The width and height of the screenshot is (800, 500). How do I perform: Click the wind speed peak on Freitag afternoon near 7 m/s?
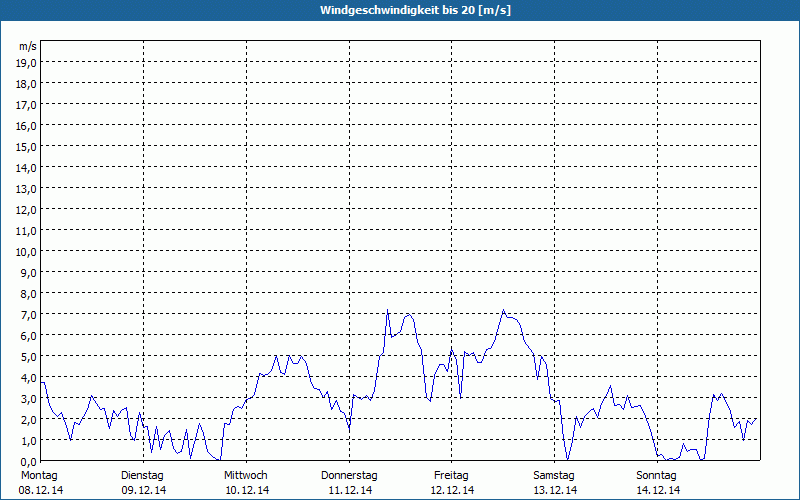click(x=504, y=310)
